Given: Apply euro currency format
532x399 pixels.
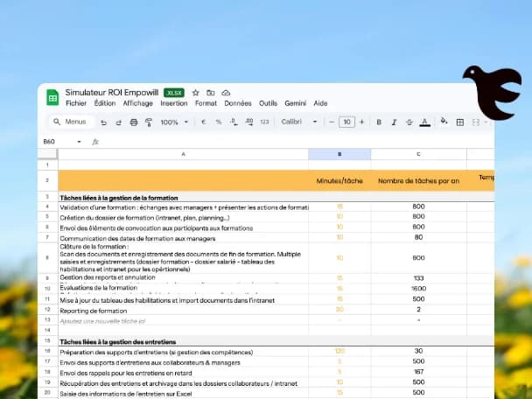Looking at the screenshot, I should coord(203,122).
